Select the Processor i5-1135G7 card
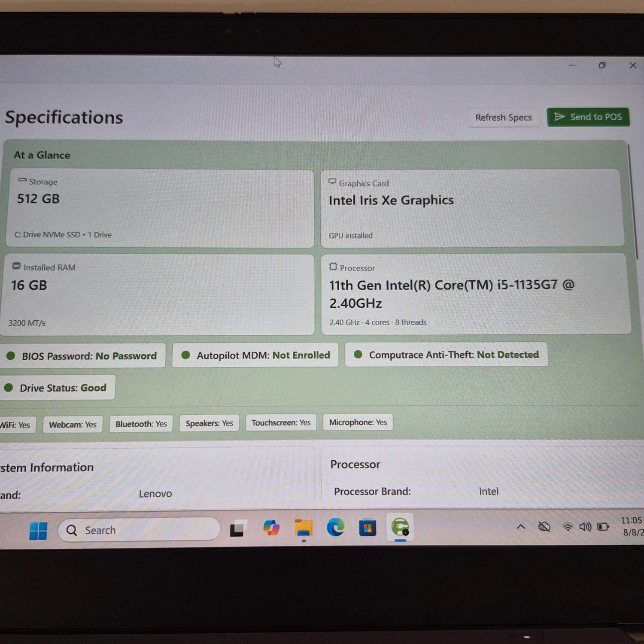 (x=476, y=294)
